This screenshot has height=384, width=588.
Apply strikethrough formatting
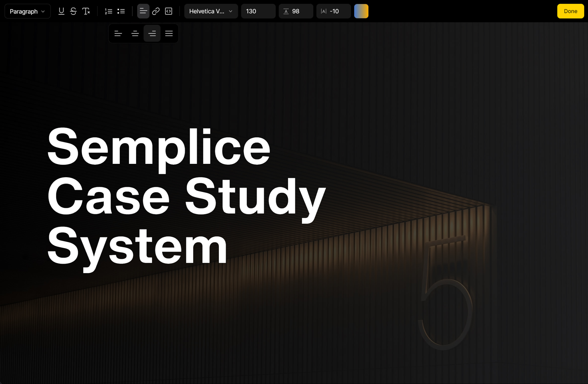coord(73,11)
